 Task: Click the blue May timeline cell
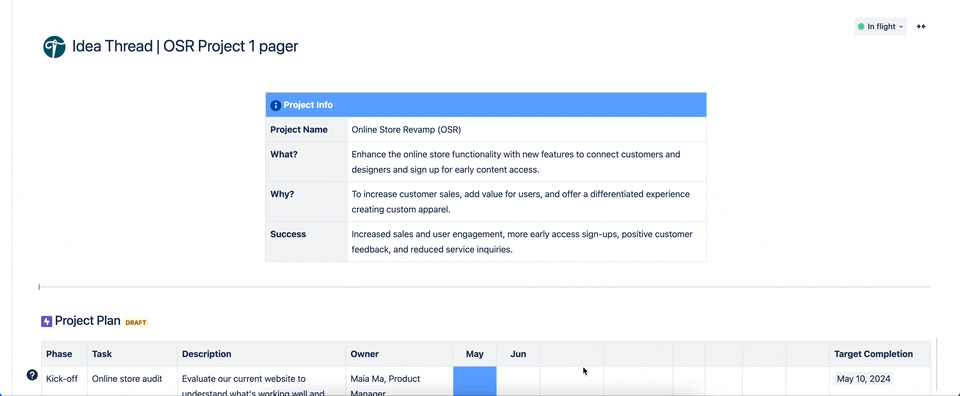click(x=474, y=381)
